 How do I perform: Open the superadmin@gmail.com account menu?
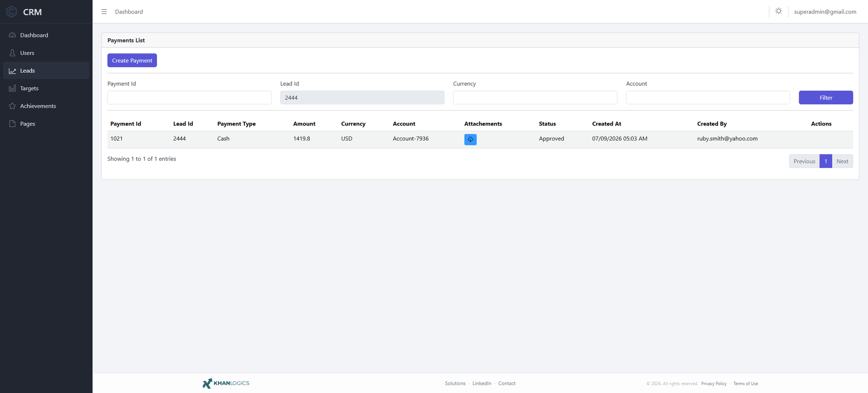pyautogui.click(x=825, y=12)
